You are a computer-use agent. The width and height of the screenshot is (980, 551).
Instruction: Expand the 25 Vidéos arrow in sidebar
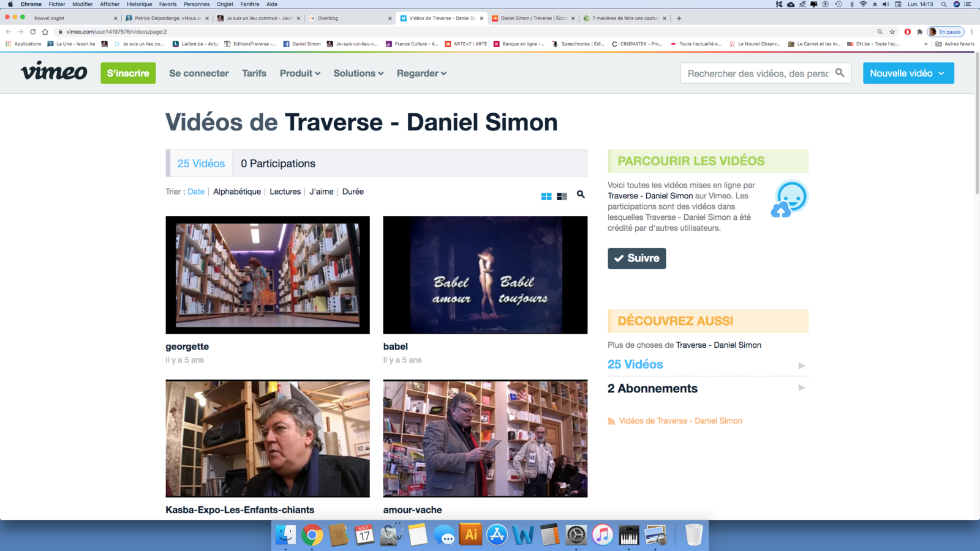(801, 365)
